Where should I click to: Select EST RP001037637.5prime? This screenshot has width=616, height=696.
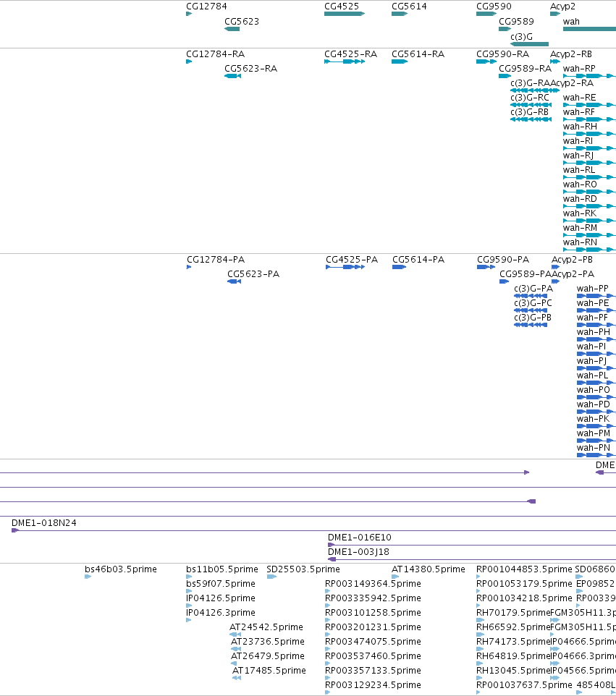tap(524, 684)
